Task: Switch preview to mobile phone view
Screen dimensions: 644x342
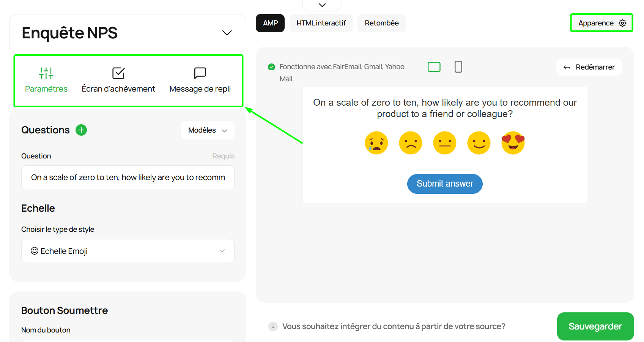Action: point(458,67)
